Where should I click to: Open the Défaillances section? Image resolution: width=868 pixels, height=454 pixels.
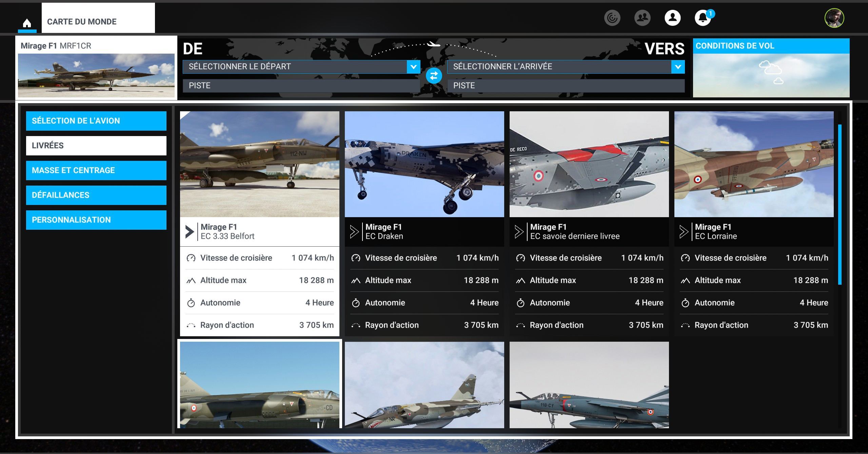[96, 195]
